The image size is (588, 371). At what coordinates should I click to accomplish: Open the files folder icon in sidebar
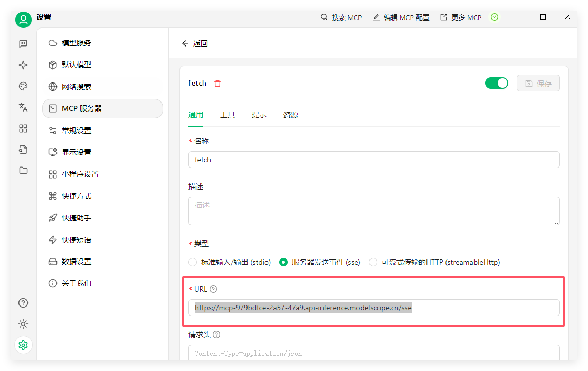pyautogui.click(x=23, y=170)
